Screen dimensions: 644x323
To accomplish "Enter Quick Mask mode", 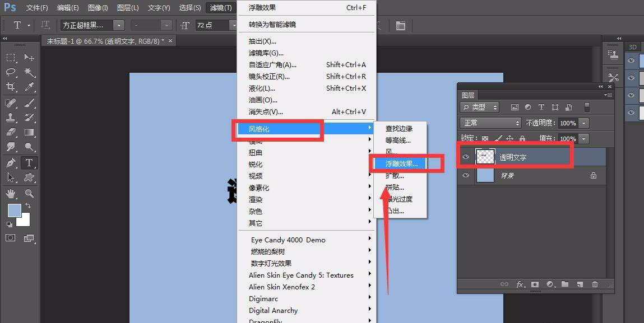I will [x=11, y=238].
